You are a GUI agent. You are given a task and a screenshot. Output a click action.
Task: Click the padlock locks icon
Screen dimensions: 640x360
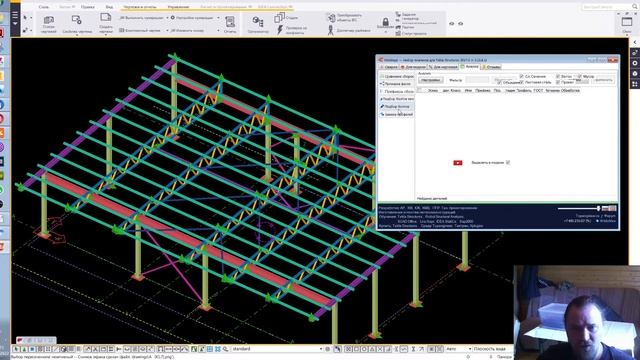385,22
